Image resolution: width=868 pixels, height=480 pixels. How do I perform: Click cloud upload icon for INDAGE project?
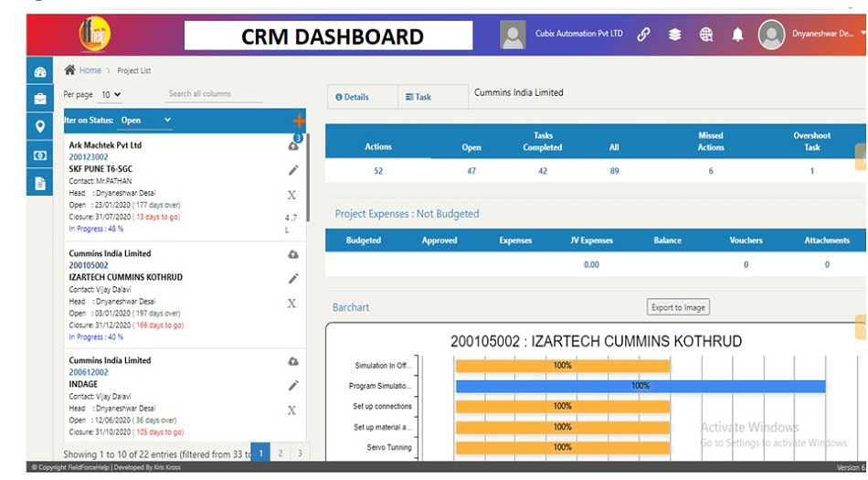[x=293, y=361]
